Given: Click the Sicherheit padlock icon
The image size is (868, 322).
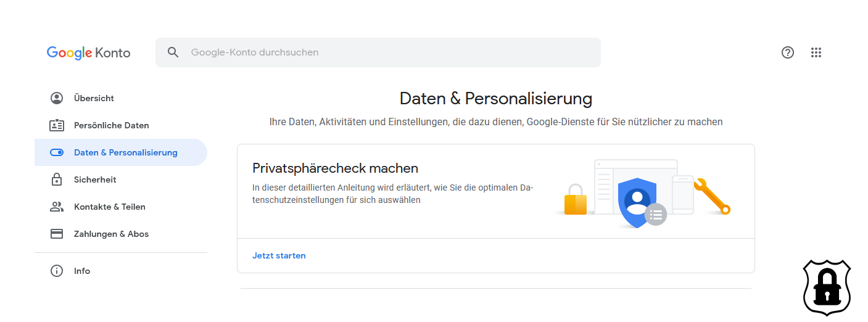Looking at the screenshot, I should [x=57, y=180].
